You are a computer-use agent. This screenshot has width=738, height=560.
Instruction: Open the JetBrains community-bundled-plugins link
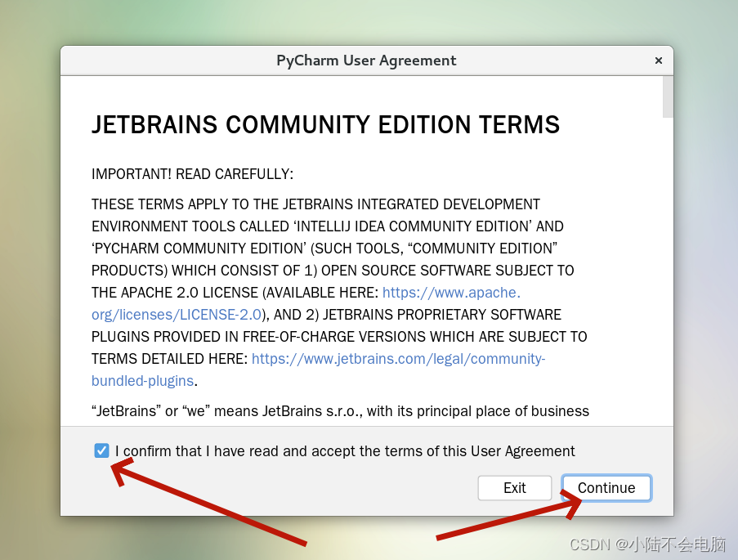[398, 359]
